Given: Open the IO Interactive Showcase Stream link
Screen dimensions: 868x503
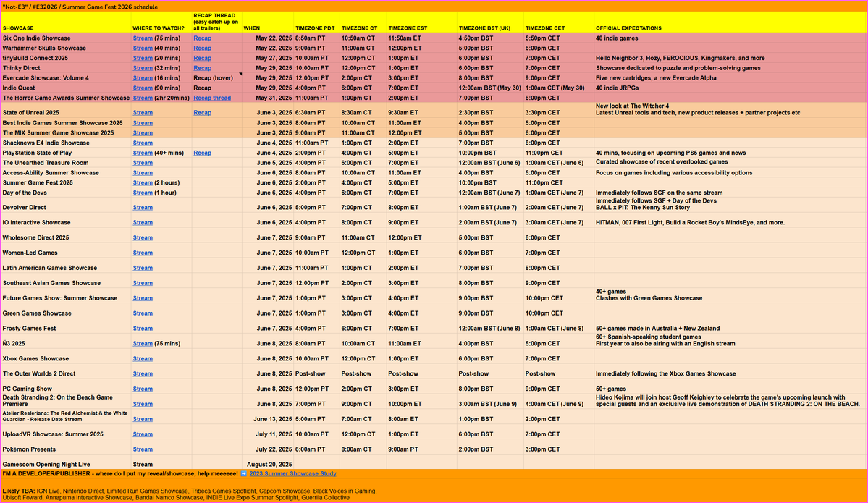Looking at the screenshot, I should 143,222.
